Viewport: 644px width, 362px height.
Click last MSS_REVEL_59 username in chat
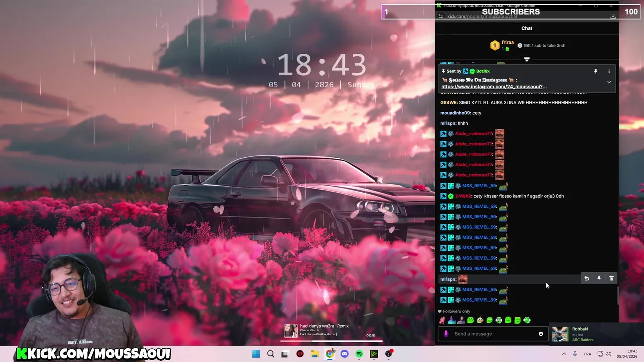tap(479, 300)
